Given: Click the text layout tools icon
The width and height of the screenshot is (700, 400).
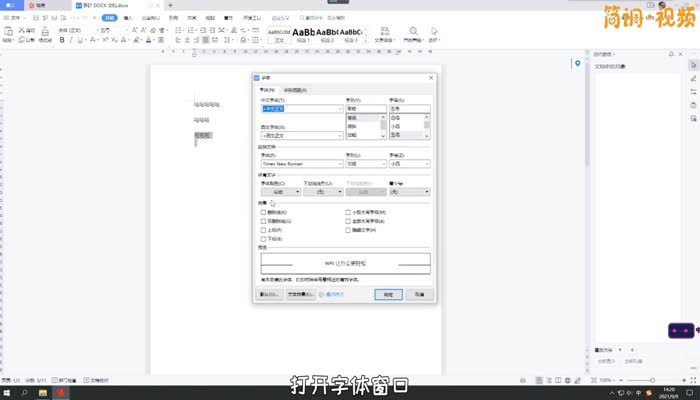Looking at the screenshot, I should pos(385,31).
